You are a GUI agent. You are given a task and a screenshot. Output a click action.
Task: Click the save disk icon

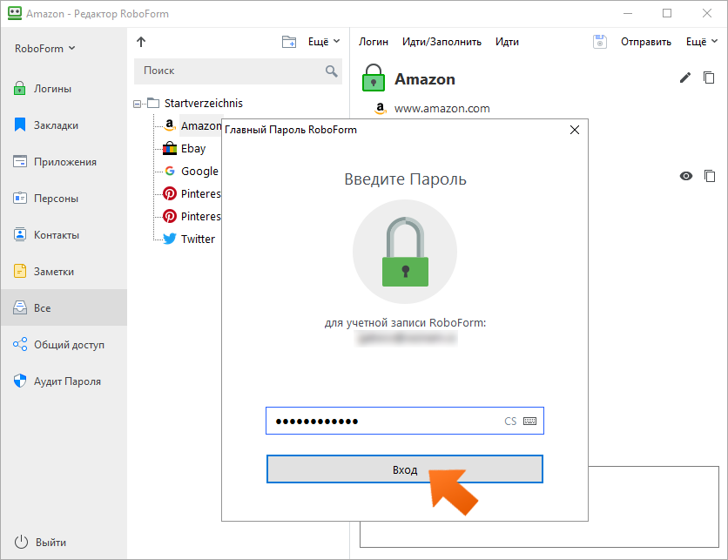600,42
